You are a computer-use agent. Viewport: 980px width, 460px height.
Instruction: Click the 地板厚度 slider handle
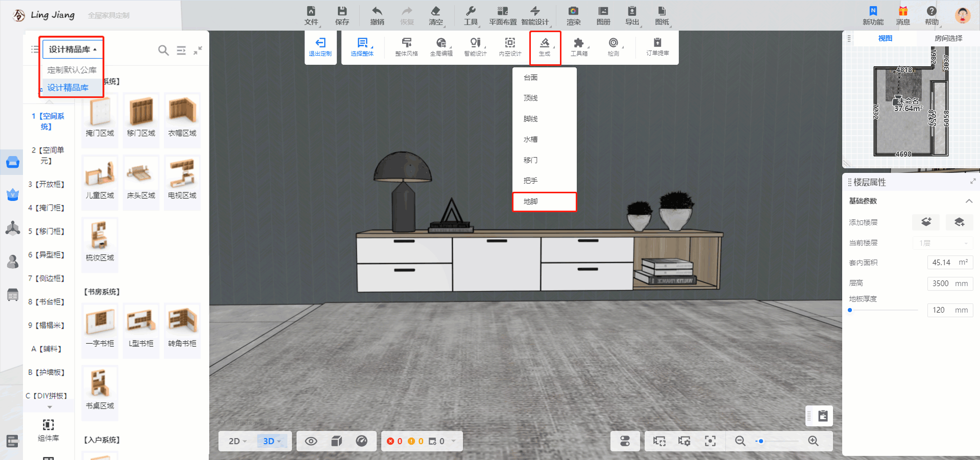[x=850, y=310]
